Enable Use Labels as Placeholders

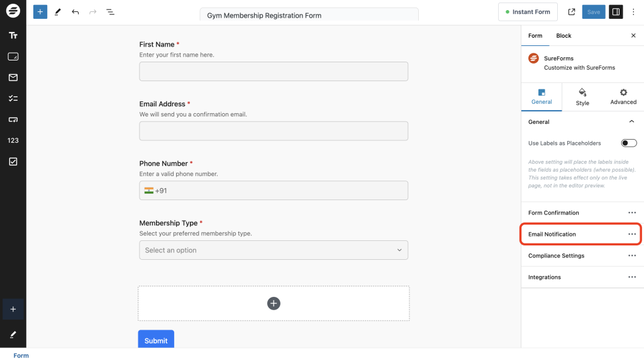629,143
